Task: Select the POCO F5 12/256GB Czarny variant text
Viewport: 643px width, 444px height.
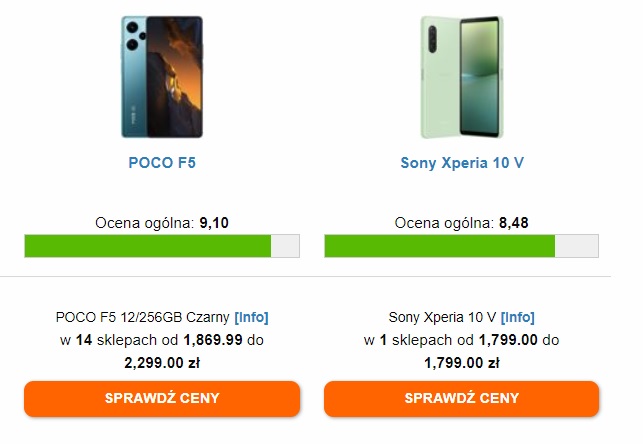Action: click(143, 317)
